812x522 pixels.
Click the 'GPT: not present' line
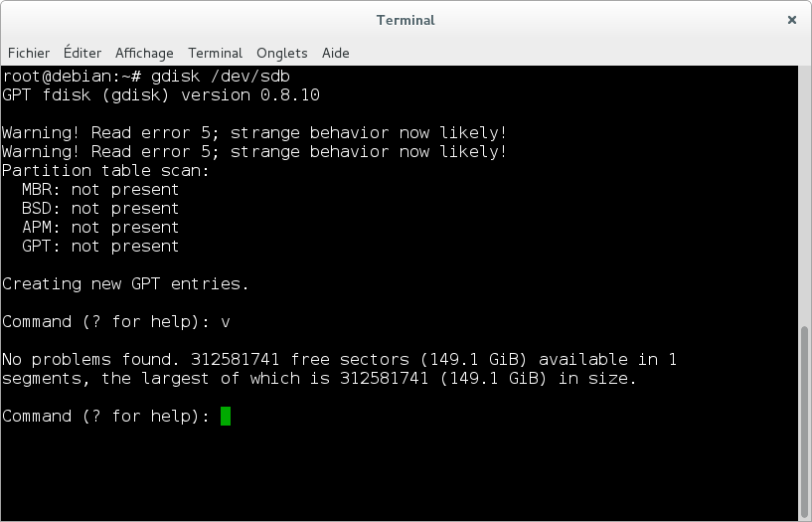pos(100,246)
